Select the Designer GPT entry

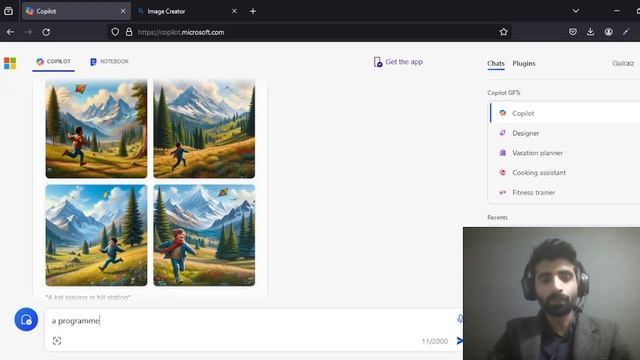[565, 133]
